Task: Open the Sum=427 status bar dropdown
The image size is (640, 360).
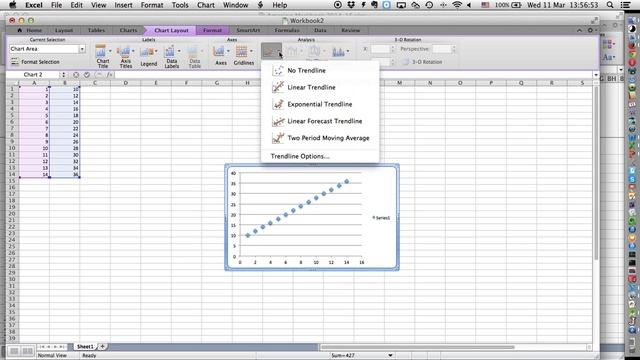Action: click(390, 356)
